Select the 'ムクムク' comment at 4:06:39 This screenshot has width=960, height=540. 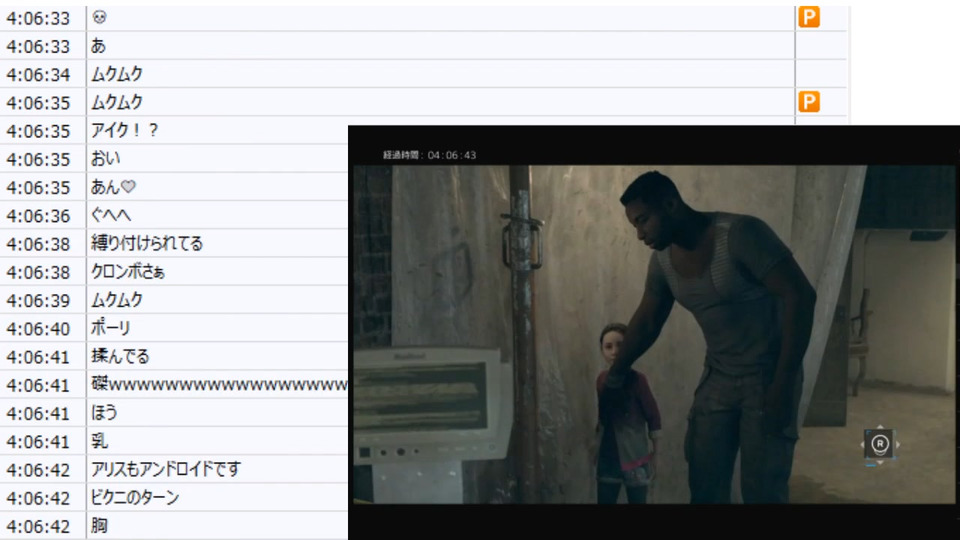pyautogui.click(x=117, y=300)
